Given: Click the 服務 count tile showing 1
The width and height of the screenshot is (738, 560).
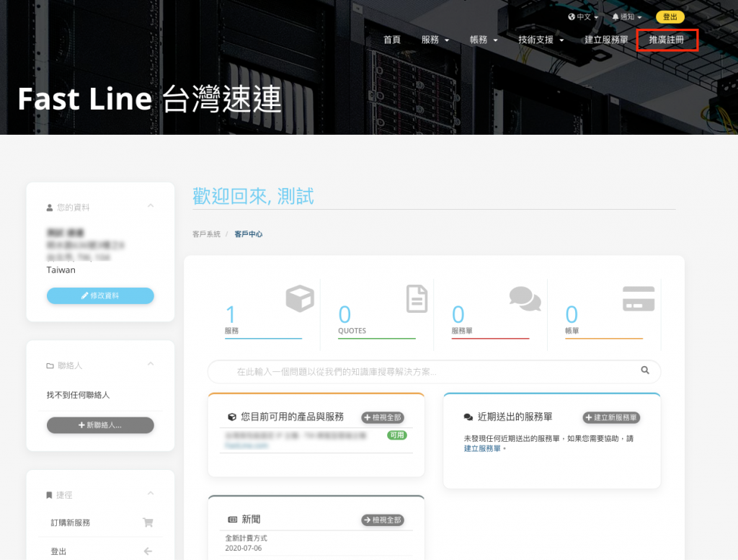Looking at the screenshot, I should click(x=264, y=314).
